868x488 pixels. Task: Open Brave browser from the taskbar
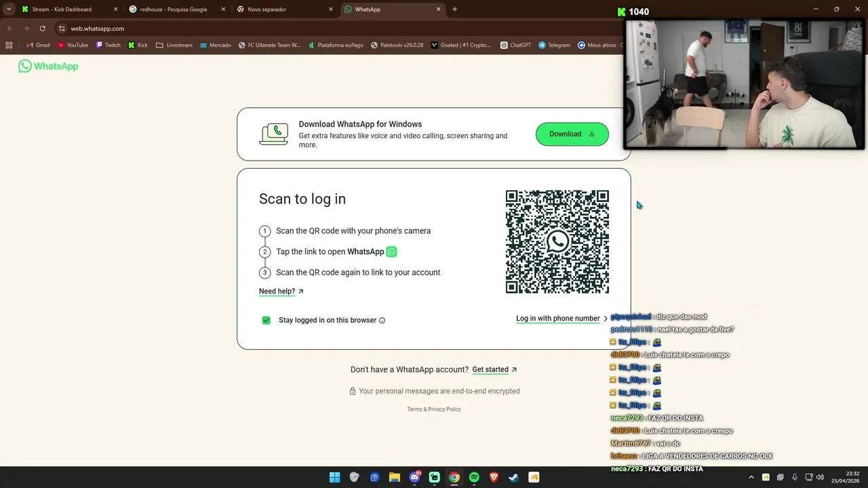(x=494, y=477)
